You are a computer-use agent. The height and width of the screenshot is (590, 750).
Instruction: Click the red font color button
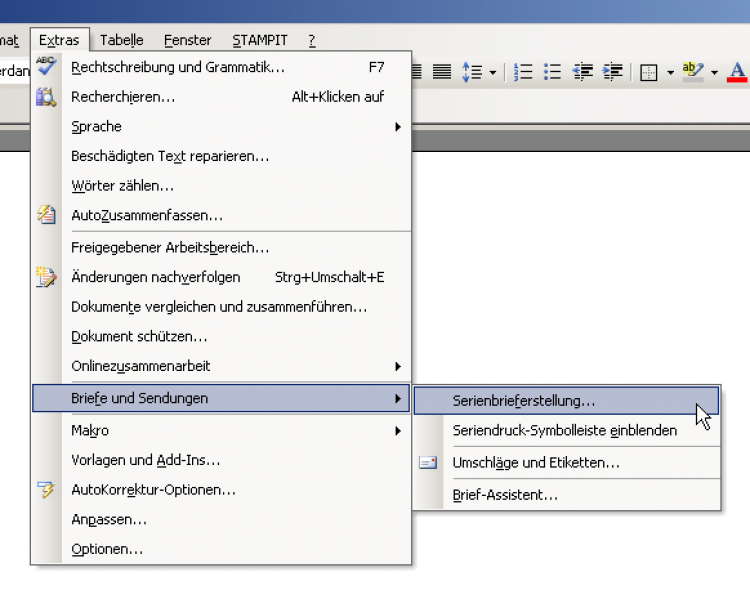point(738,72)
